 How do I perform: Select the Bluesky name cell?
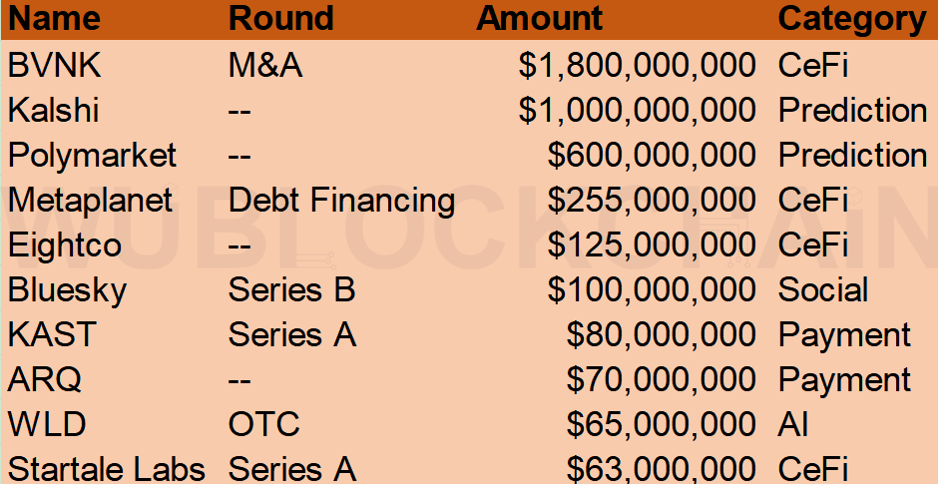pyautogui.click(x=67, y=290)
